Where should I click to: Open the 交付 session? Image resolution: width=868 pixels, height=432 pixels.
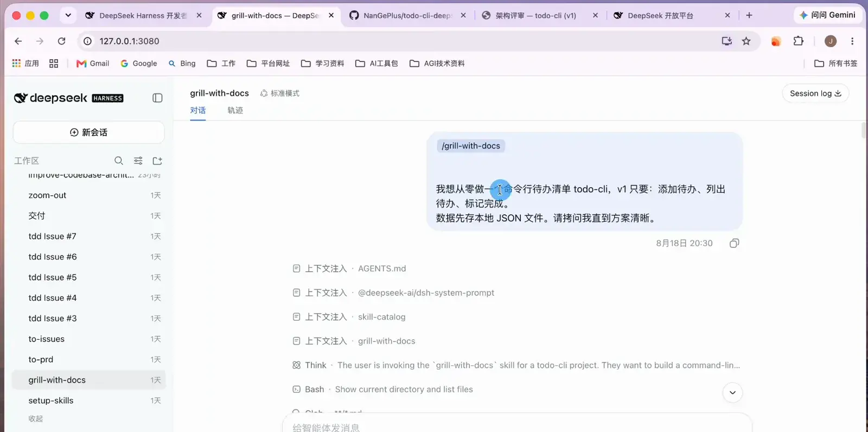pos(88,216)
